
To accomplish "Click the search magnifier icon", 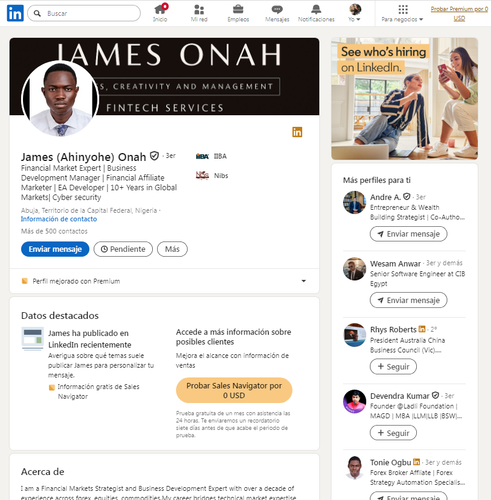I will point(37,13).
